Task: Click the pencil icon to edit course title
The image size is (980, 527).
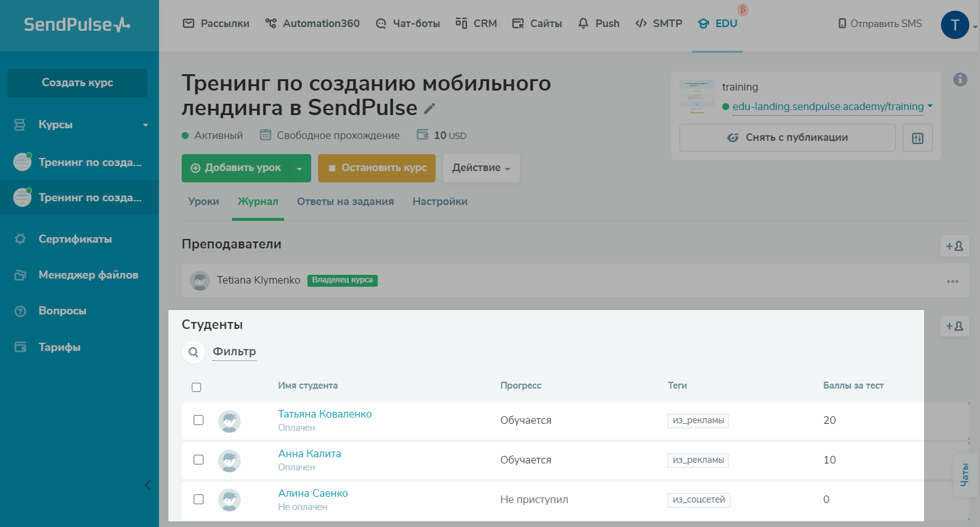Action: [x=429, y=109]
